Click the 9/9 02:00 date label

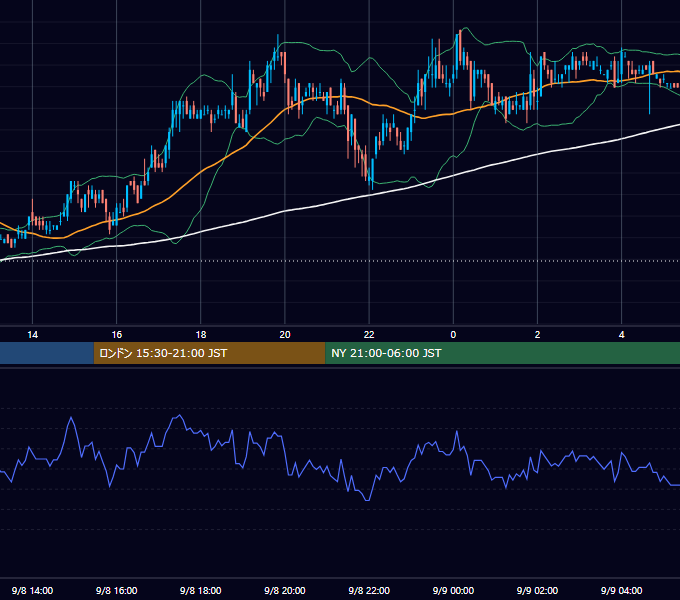coord(537,590)
